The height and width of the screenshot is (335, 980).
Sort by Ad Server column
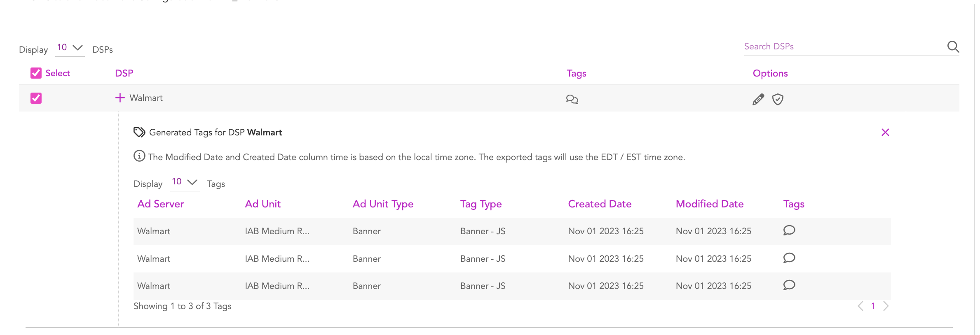[x=160, y=204]
